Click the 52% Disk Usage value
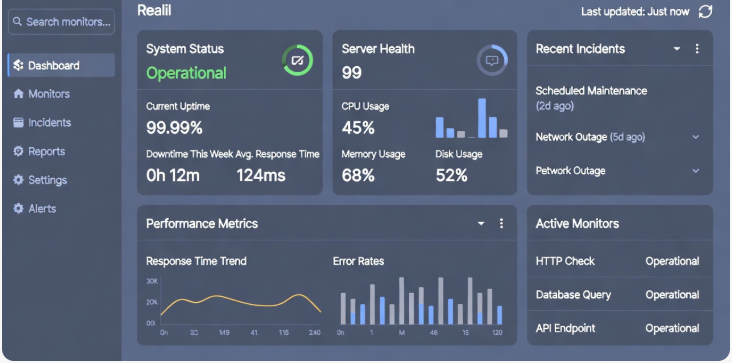This screenshot has height=363, width=732. point(451,175)
